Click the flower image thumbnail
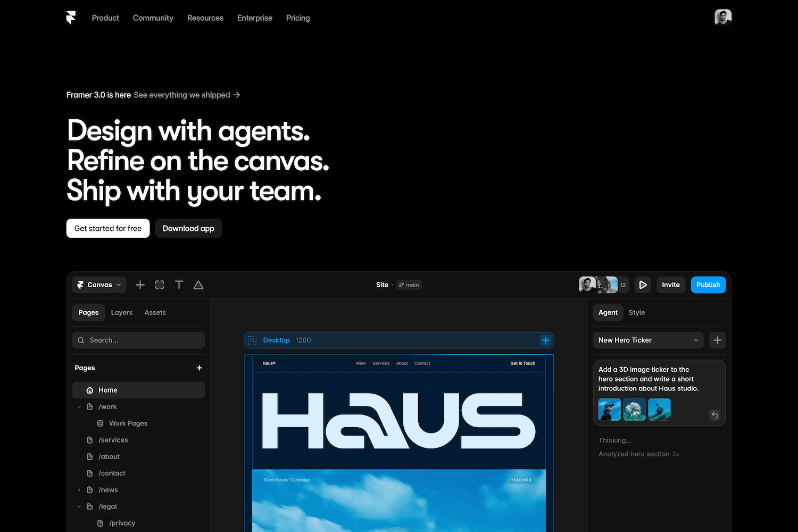798x532 pixels. 635,410
